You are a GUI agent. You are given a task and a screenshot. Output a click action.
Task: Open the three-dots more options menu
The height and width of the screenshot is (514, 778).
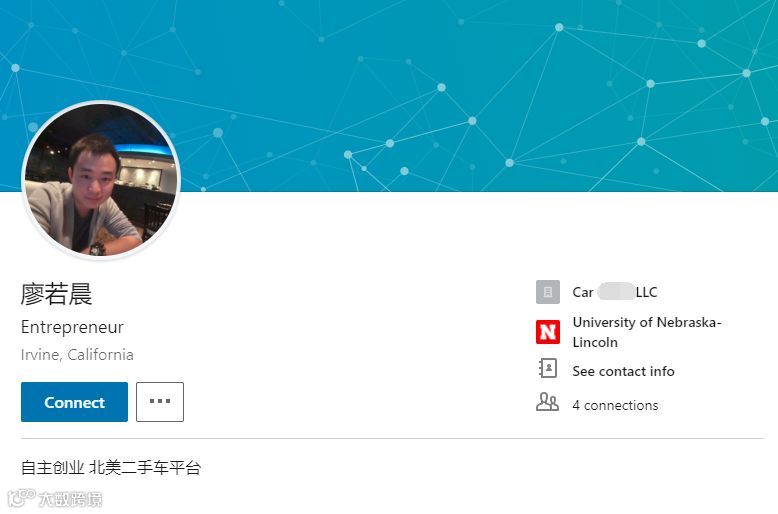[x=160, y=402]
